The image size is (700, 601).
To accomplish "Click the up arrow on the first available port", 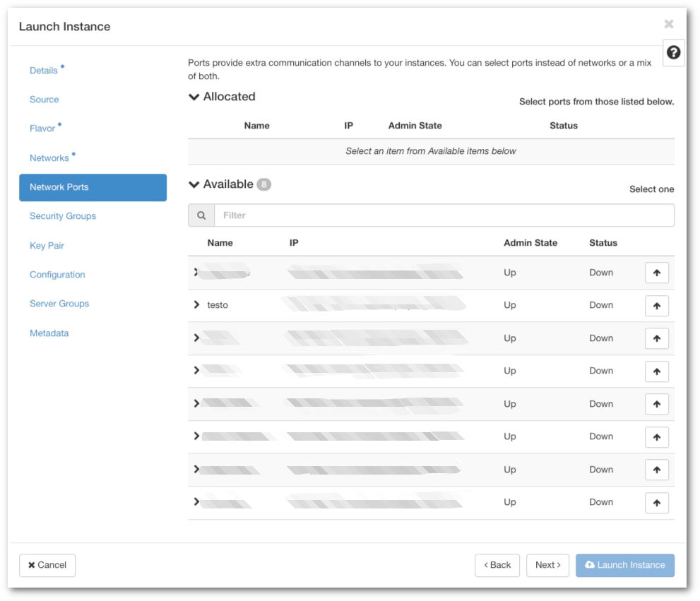I will (656, 273).
